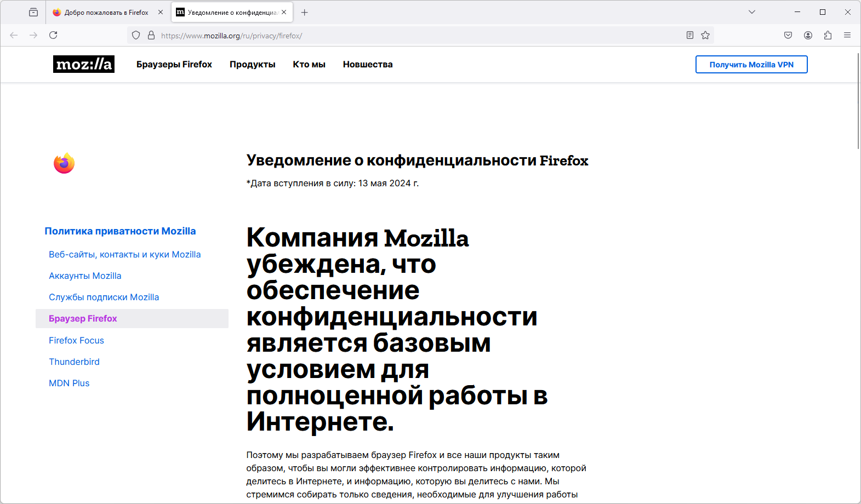The height and width of the screenshot is (504, 861).
Task: Show site security padlock info
Action: pyautogui.click(x=151, y=36)
